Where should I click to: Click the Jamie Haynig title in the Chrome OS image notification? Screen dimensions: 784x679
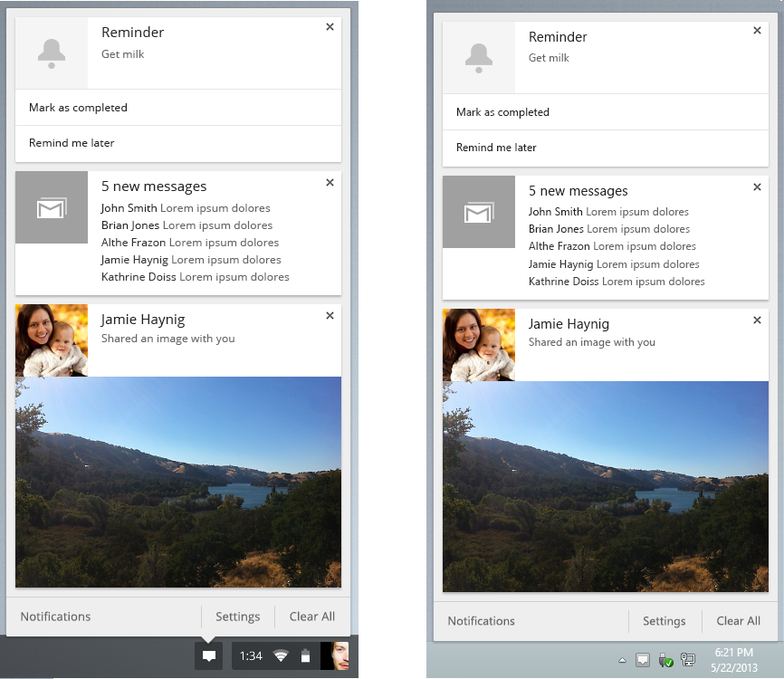143,320
